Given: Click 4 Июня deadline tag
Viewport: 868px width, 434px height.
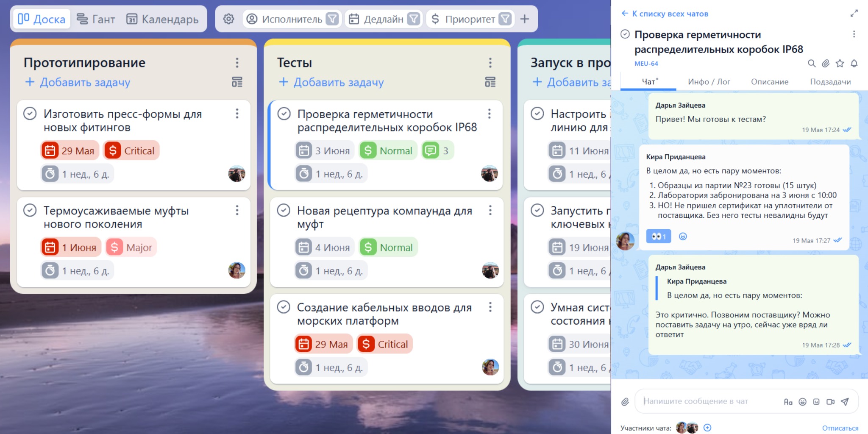Looking at the screenshot, I should [325, 247].
